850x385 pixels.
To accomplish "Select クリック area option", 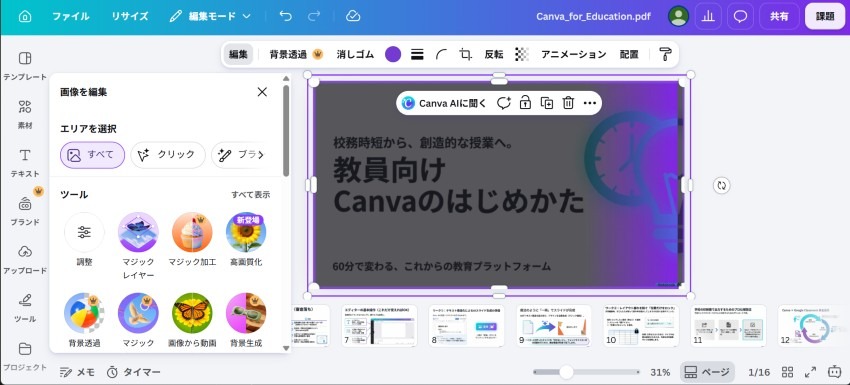I will pyautogui.click(x=168, y=155).
